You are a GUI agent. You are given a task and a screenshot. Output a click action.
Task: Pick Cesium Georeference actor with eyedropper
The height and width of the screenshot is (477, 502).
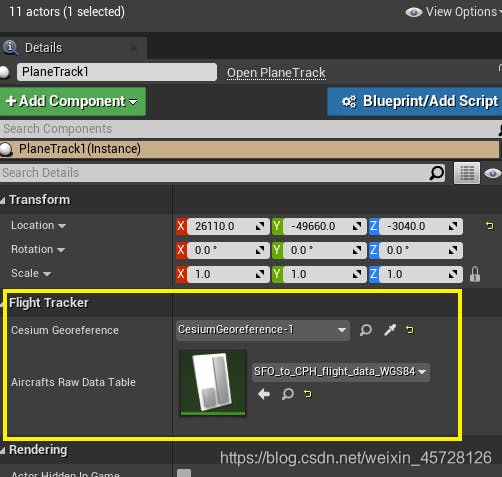[390, 330]
